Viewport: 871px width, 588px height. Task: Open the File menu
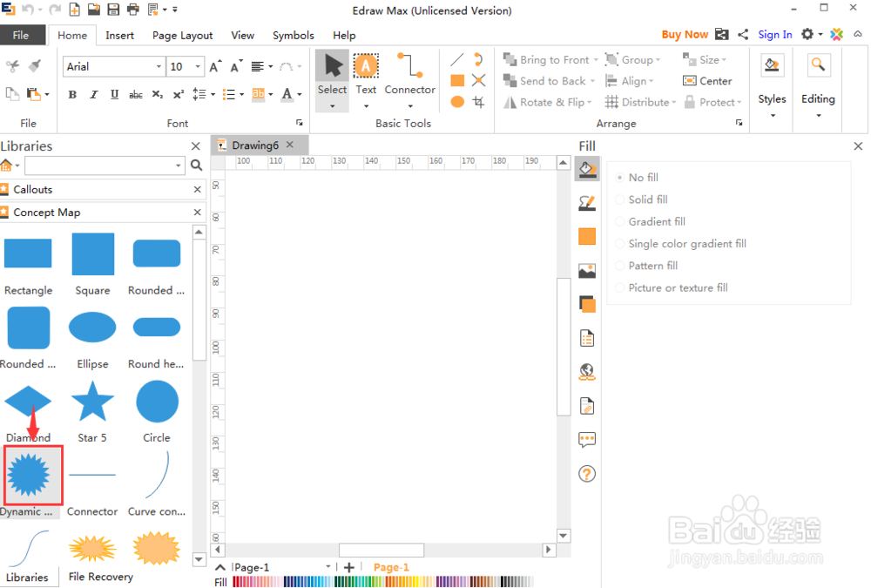pyautogui.click(x=21, y=35)
